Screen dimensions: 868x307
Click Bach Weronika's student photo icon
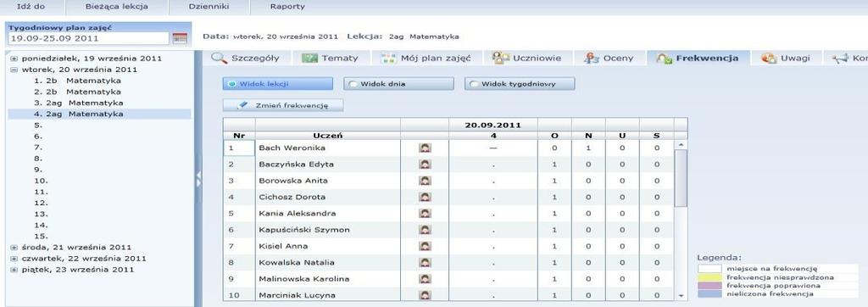coord(425,148)
